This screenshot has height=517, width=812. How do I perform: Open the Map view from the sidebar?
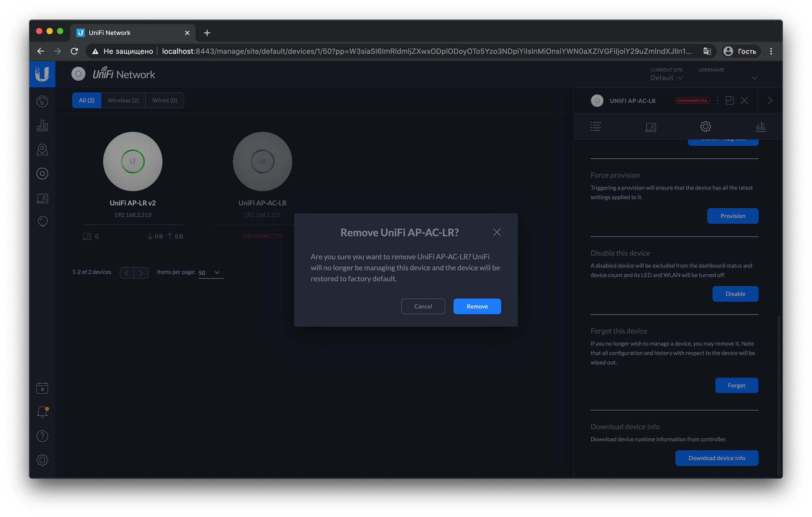pyautogui.click(x=42, y=149)
